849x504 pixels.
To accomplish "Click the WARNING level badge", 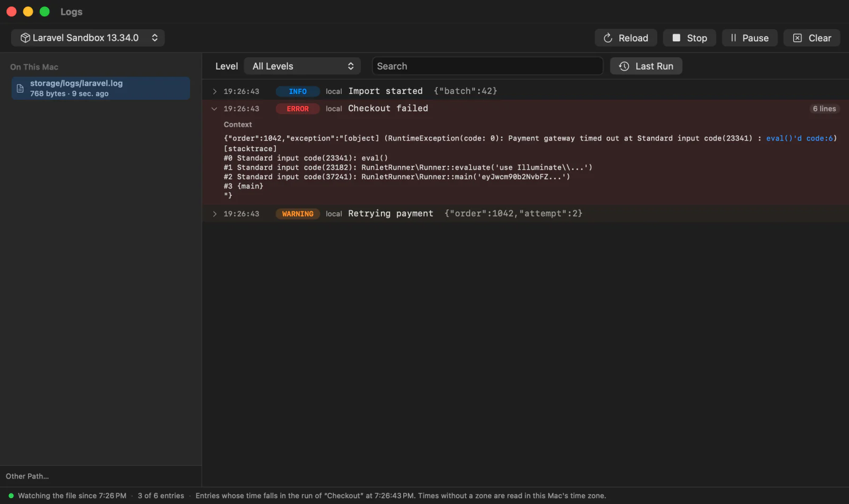I will point(298,214).
